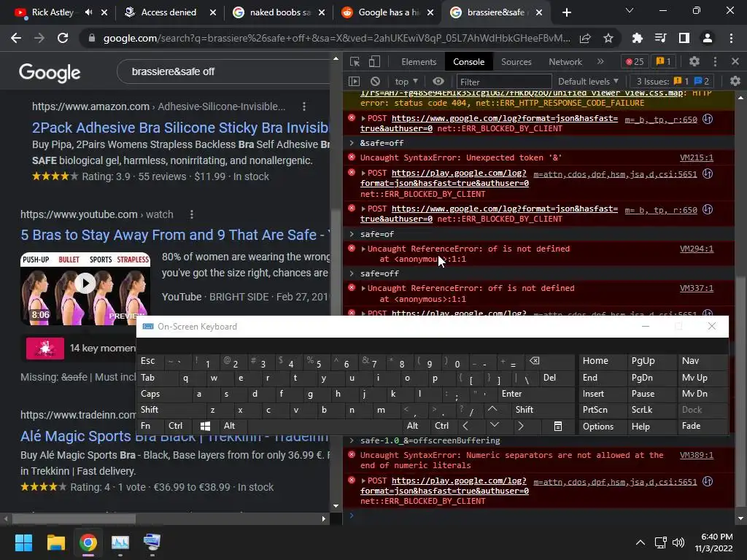Select the Console tab in DevTools
Image resolution: width=747 pixels, height=560 pixels.
(469, 62)
